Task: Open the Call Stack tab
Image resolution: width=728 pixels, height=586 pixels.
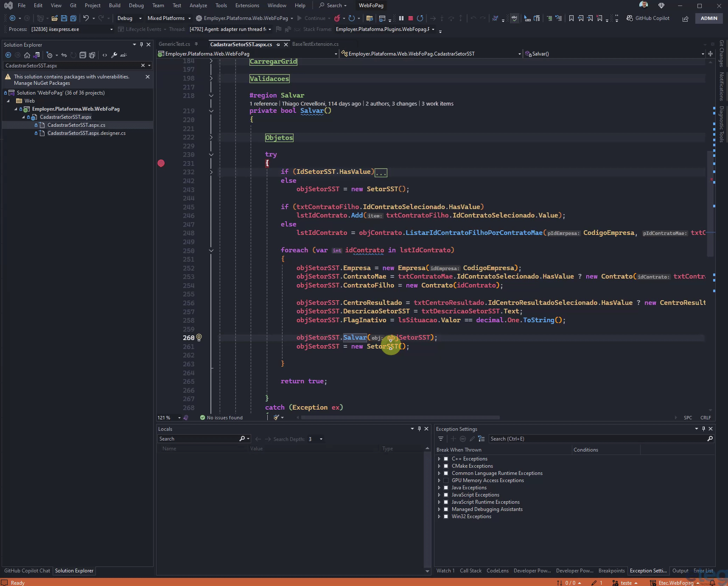Action: [470, 571]
